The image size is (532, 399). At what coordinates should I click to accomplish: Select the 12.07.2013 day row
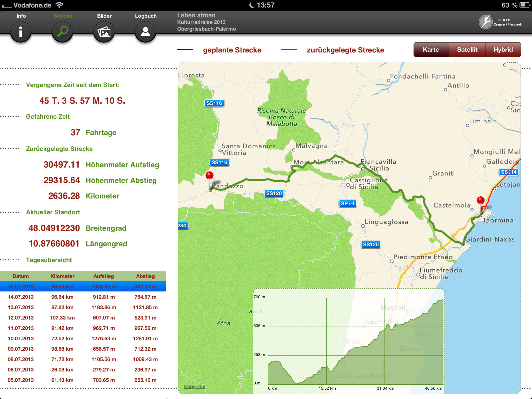(83, 318)
